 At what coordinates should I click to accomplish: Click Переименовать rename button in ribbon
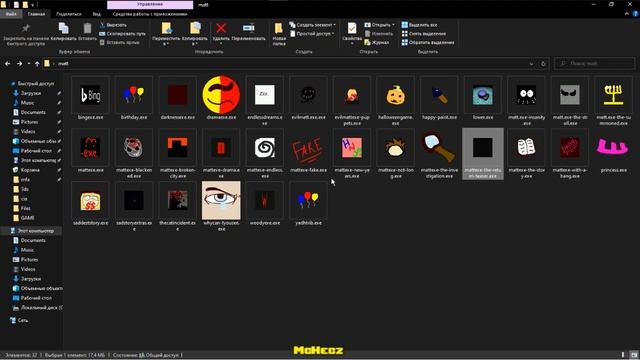click(x=249, y=32)
